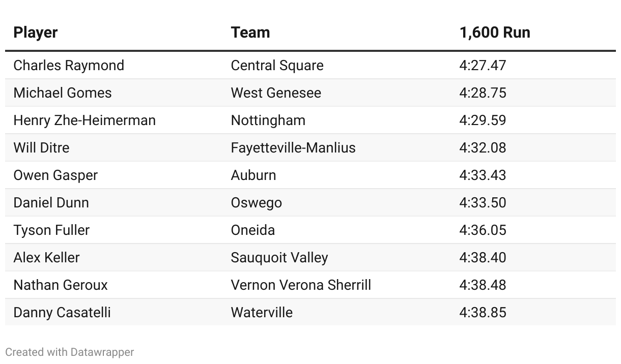Click the 4:33.50 time value
The height and width of the screenshot is (364, 621).
coord(483,203)
